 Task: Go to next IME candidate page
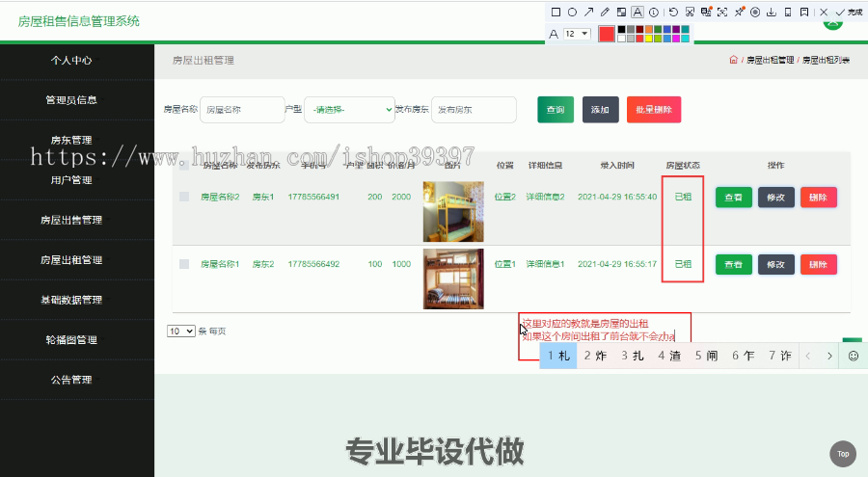[x=829, y=356]
